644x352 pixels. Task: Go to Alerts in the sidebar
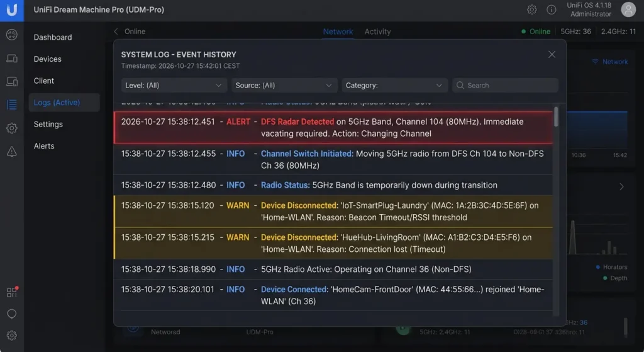tap(44, 146)
